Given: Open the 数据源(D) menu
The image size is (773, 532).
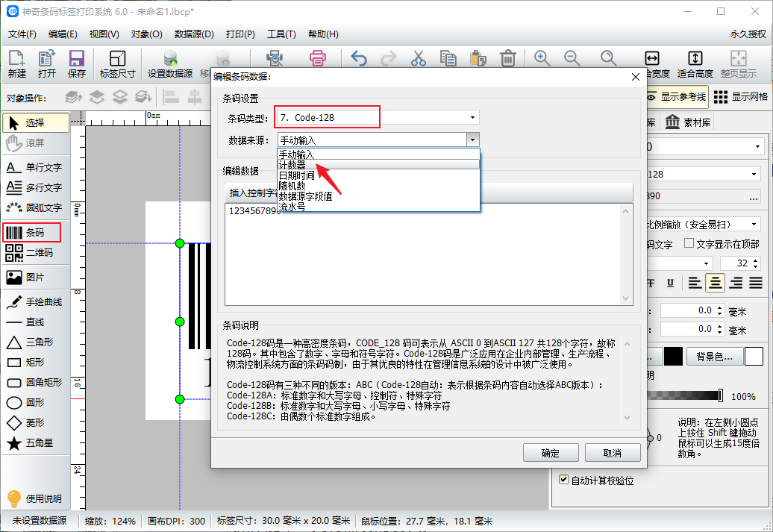Looking at the screenshot, I should click(194, 34).
